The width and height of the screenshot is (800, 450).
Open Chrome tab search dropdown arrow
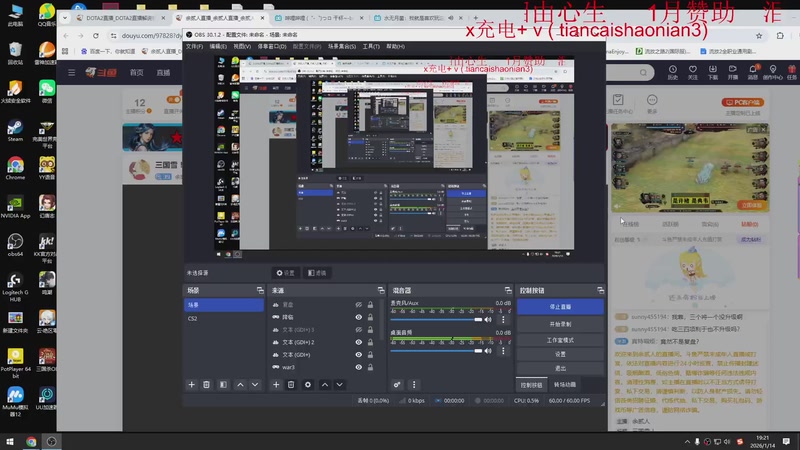point(65,17)
